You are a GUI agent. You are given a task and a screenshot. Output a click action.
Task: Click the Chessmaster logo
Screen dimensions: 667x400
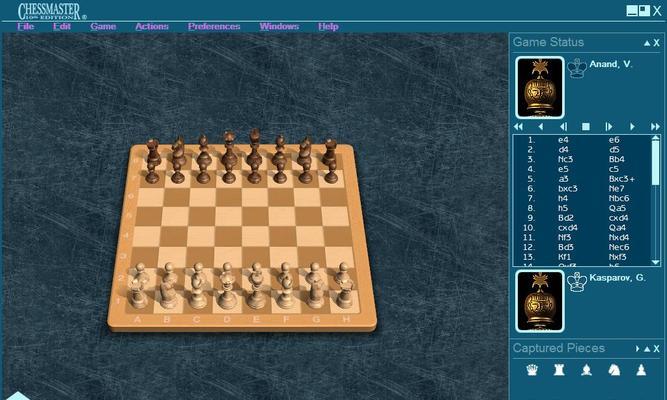tap(51, 11)
